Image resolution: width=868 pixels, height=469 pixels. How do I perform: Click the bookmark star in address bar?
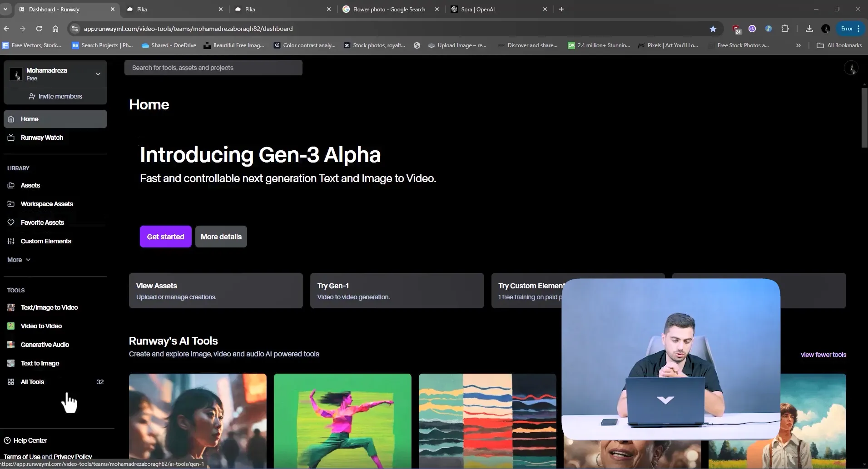713,29
